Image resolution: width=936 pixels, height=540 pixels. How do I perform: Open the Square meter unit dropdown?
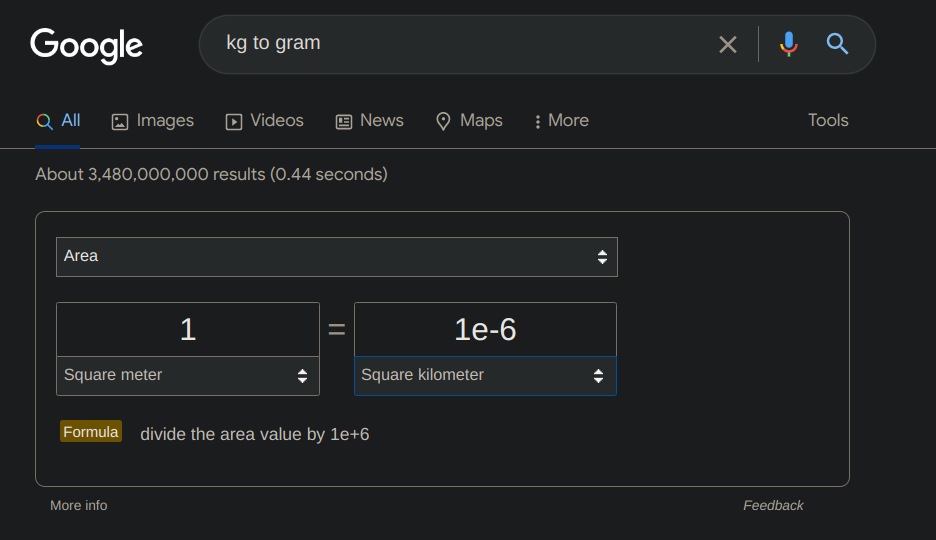[188, 376]
